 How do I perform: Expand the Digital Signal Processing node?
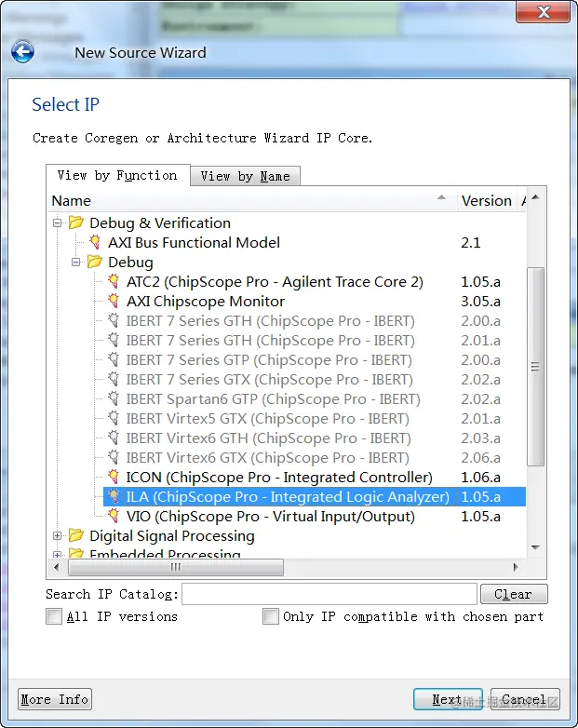pos(58,536)
